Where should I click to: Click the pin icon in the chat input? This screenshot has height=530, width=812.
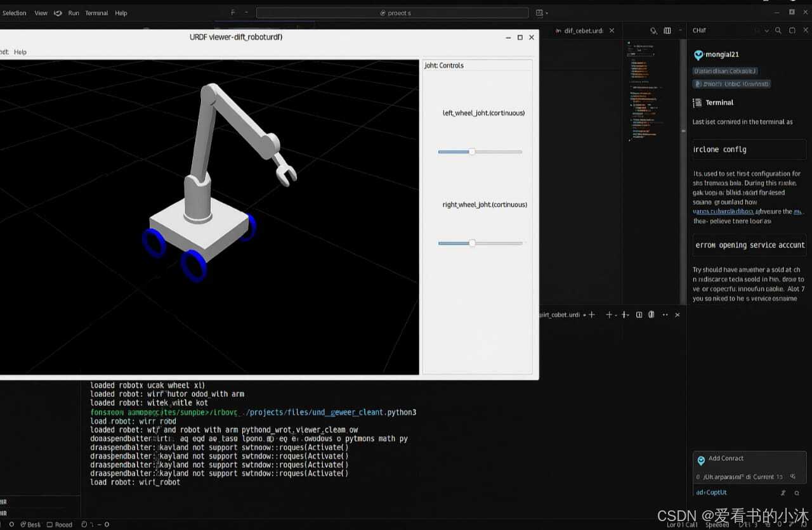pos(783,493)
